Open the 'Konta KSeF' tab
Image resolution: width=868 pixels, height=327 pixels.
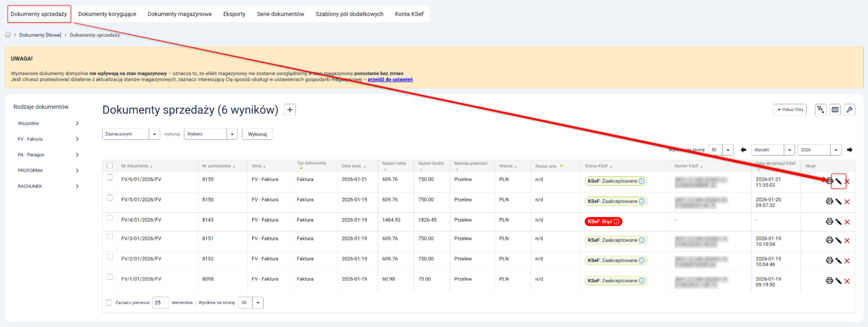(x=409, y=14)
